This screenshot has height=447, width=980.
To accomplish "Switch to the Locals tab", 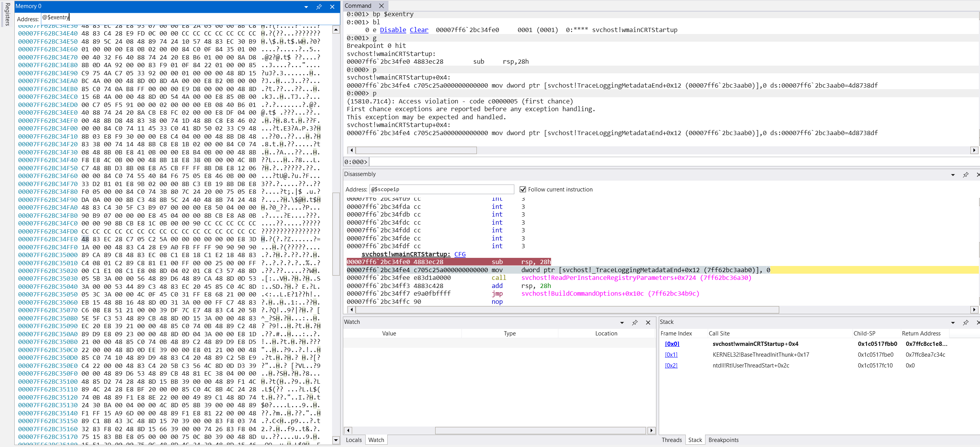I will coord(354,440).
